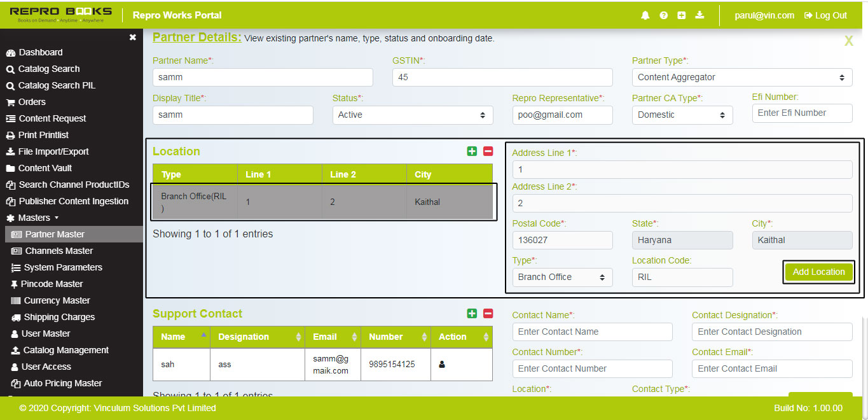The height and width of the screenshot is (420, 868).
Task: Go to Dashboard in the sidebar
Action: pos(40,52)
